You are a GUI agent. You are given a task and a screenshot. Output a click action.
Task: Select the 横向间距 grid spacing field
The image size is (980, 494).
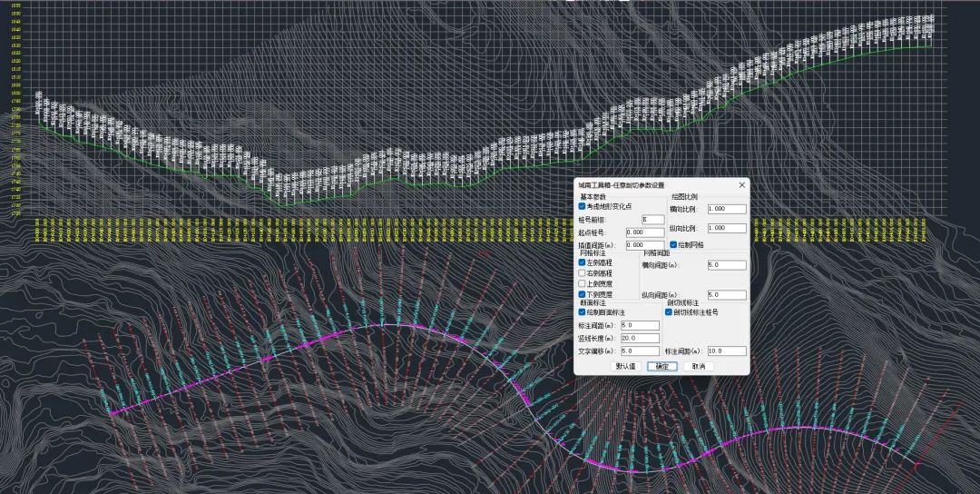click(x=727, y=265)
